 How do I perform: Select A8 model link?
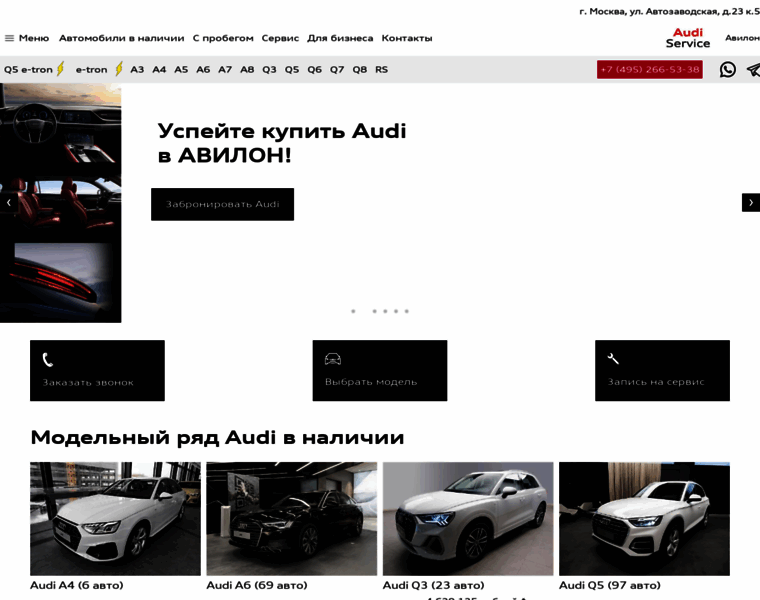tap(247, 69)
